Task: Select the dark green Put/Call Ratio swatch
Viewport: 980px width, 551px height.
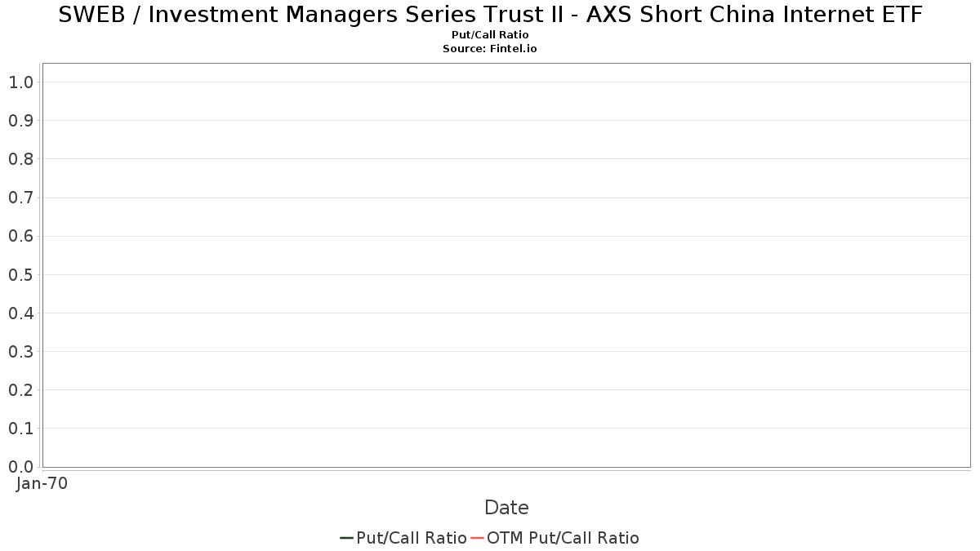Action: pyautogui.click(x=347, y=538)
